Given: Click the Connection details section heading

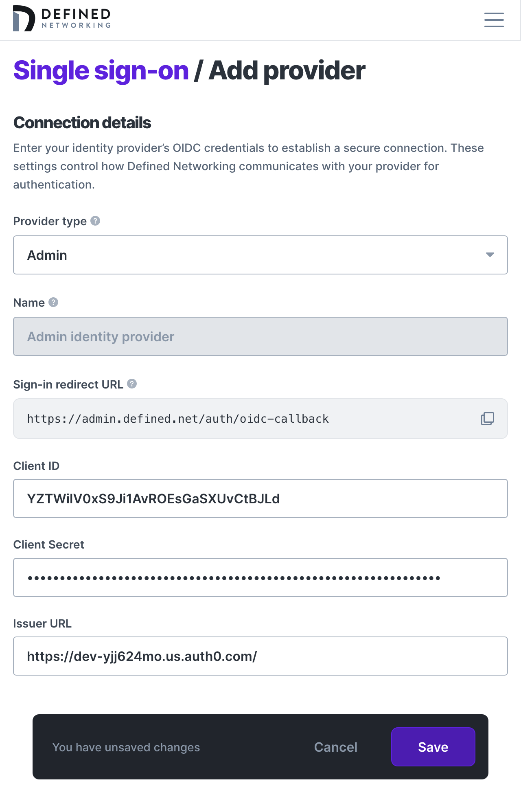Looking at the screenshot, I should pyautogui.click(x=82, y=122).
